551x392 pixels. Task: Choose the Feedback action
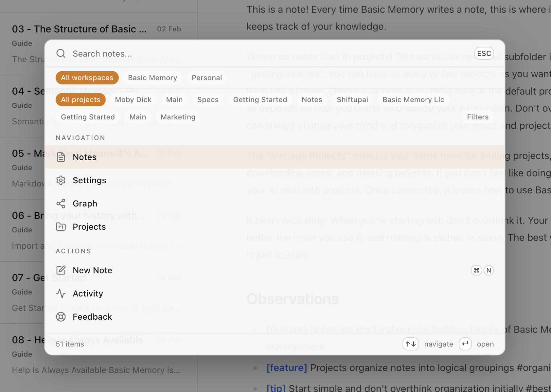tap(275, 317)
